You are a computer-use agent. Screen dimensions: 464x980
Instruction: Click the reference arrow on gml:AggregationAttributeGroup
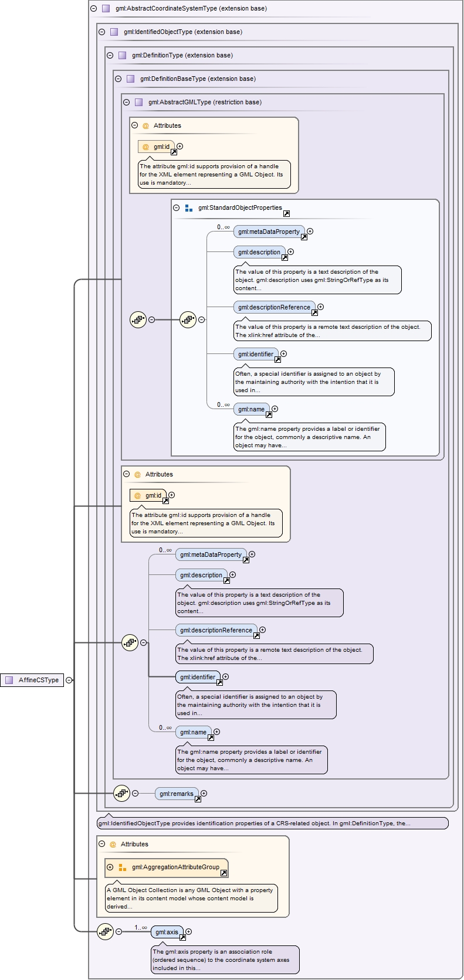tap(223, 873)
